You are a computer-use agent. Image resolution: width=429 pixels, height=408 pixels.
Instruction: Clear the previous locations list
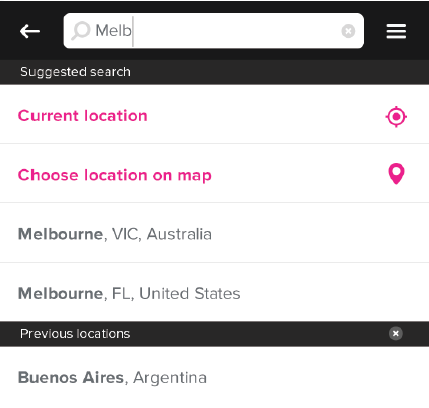[x=396, y=333]
